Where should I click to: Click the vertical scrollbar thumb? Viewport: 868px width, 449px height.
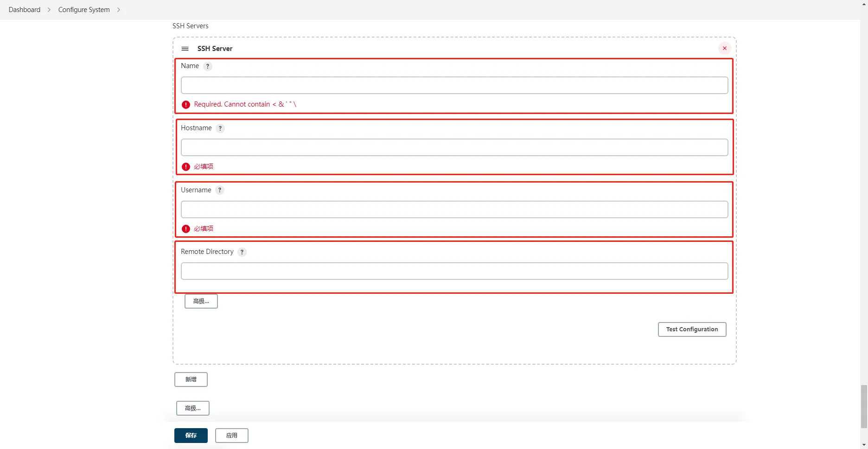pos(864,406)
